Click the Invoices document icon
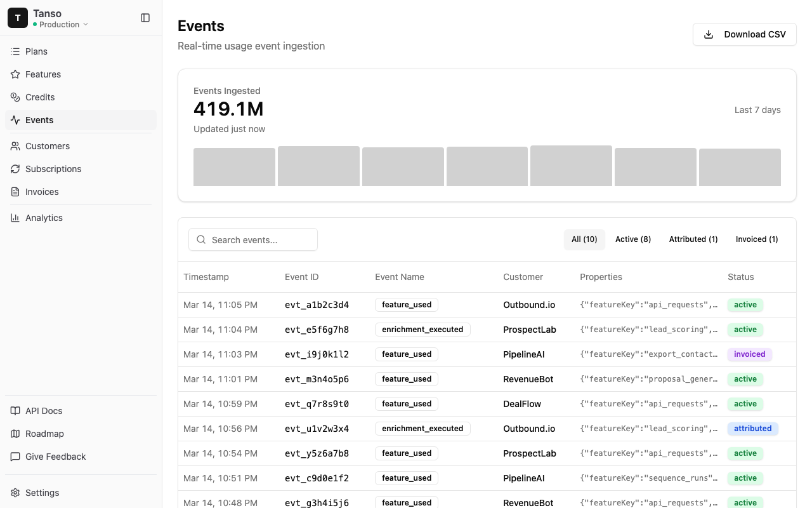The width and height of the screenshot is (812, 508). coord(15,192)
